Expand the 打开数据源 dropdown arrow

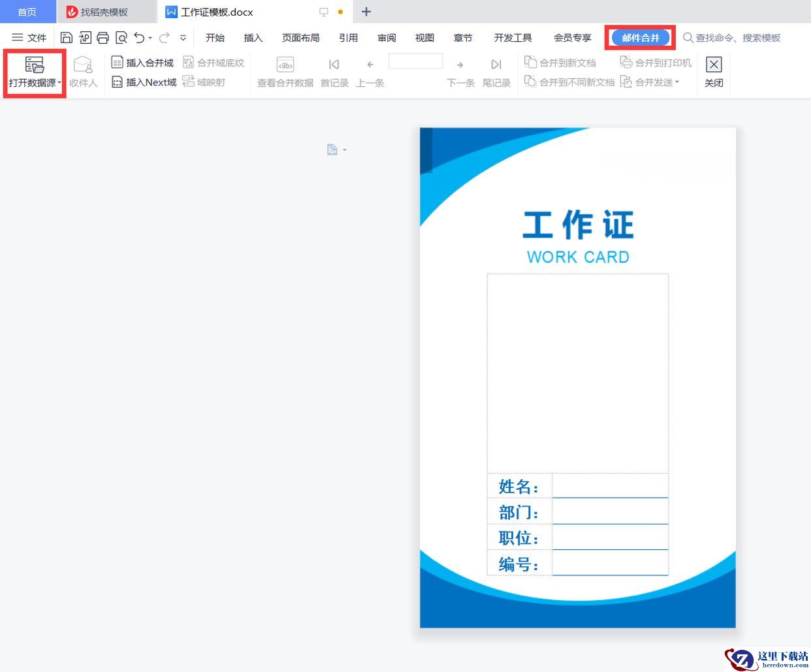pos(59,83)
